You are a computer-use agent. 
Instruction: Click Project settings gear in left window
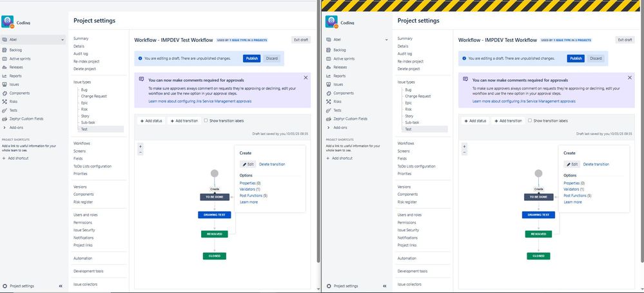pyautogui.click(x=5, y=286)
